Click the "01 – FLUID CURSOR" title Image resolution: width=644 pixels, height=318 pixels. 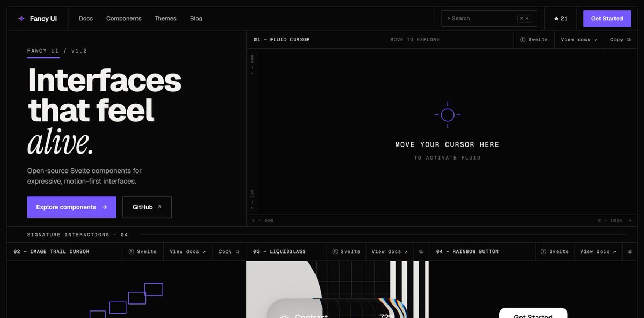282,40
